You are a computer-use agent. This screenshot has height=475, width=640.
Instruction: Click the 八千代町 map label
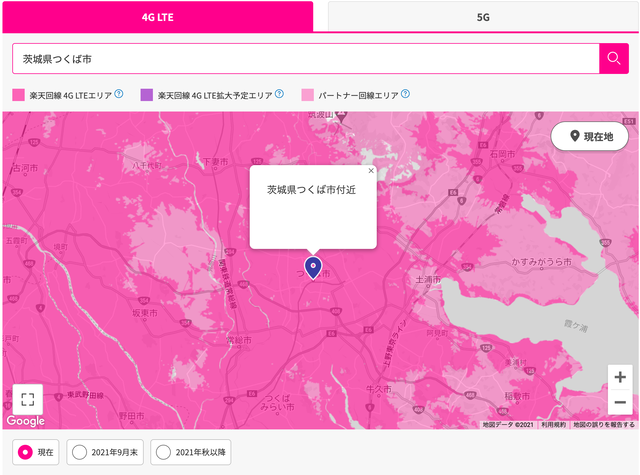click(x=147, y=165)
